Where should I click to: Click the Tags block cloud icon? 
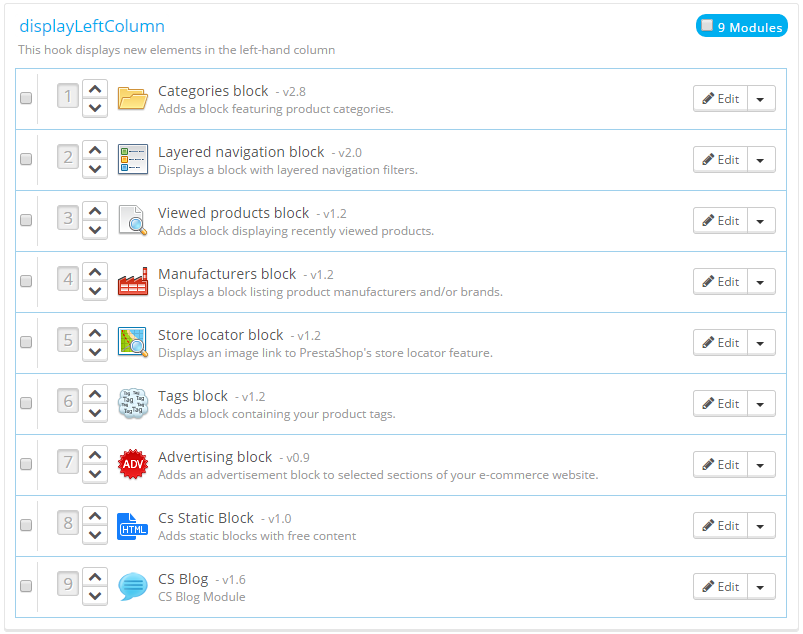132,403
